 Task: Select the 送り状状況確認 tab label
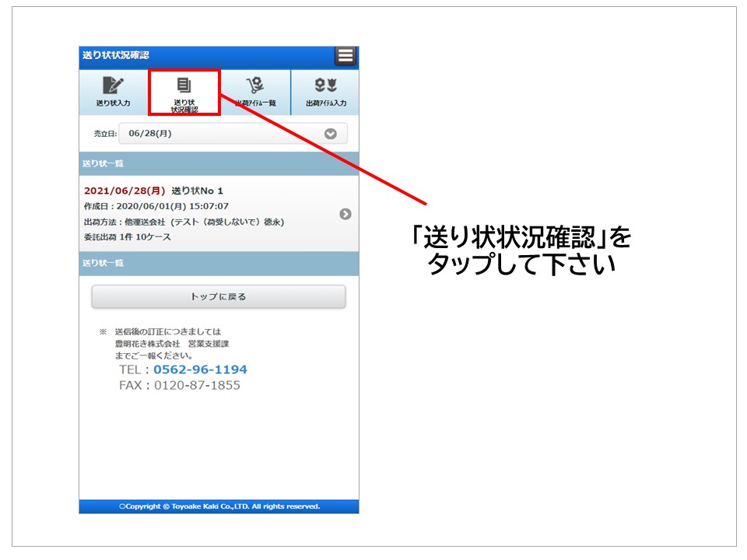pyautogui.click(x=184, y=106)
